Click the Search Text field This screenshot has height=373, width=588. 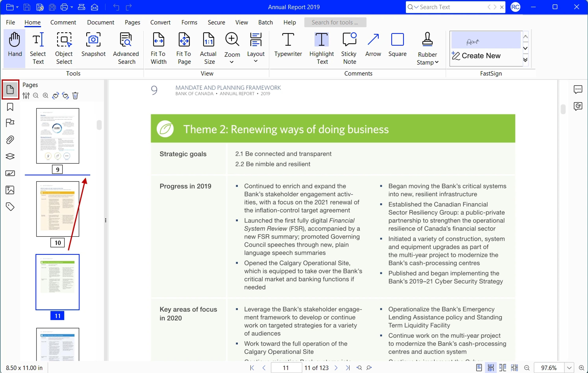tap(452, 7)
